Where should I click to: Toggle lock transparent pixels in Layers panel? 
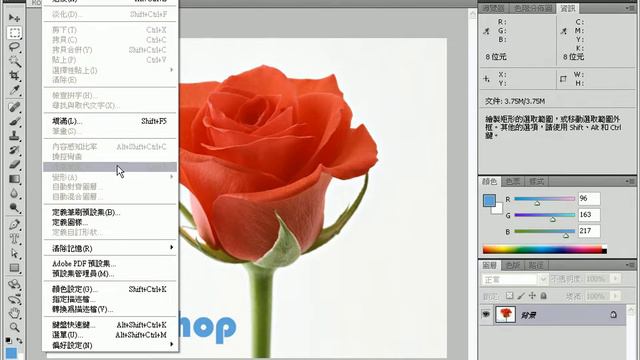point(509,296)
